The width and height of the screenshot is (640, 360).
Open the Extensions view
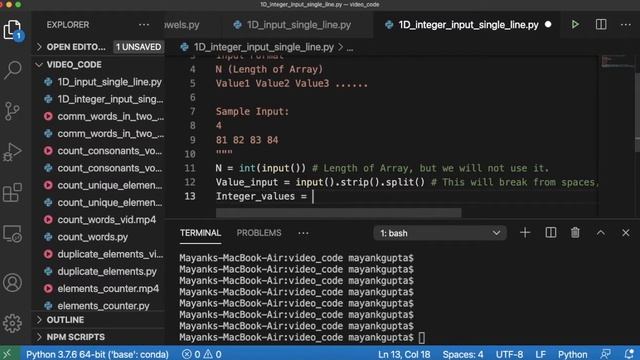[x=12, y=193]
